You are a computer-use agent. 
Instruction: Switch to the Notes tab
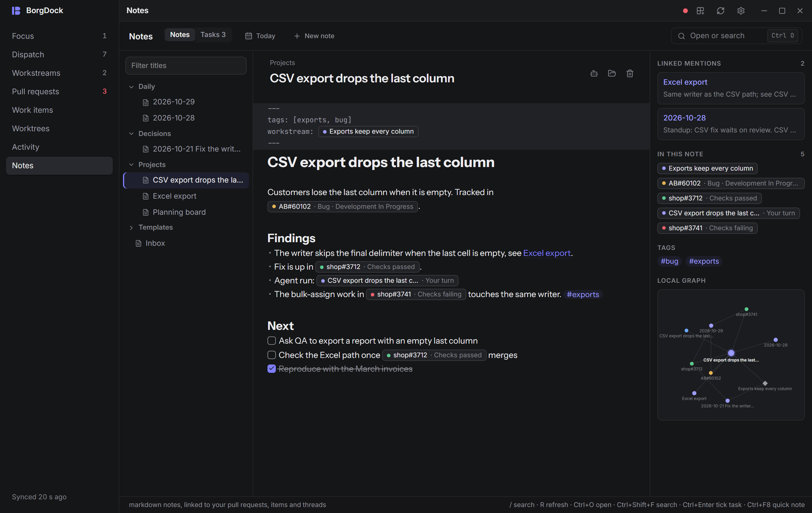point(180,35)
